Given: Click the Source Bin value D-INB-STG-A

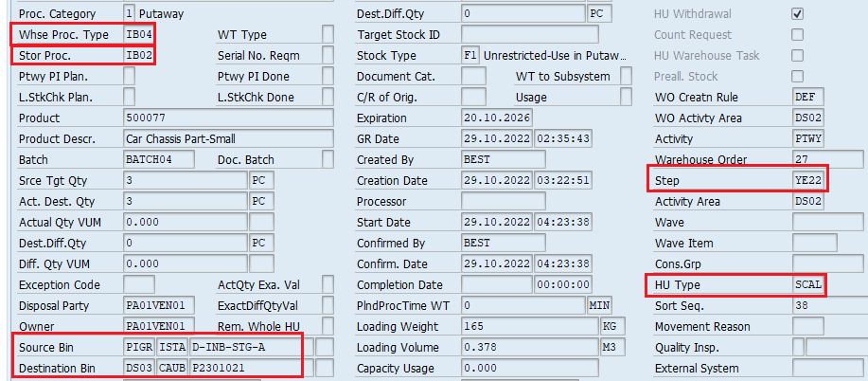Looking at the screenshot, I should tap(251, 348).
